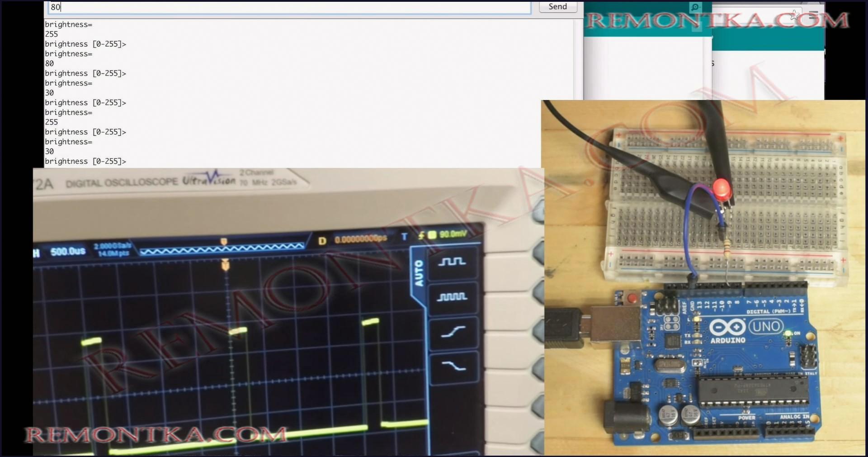Click the orange trigger position marker above the grid
Screen dimensions: 868x457
pos(225,265)
